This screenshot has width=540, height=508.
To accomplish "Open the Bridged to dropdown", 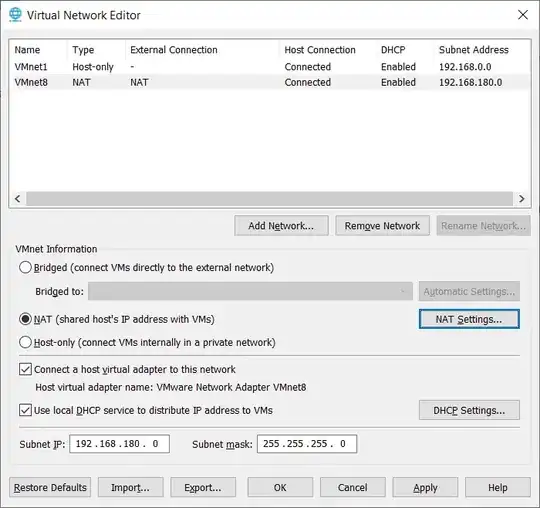I will click(x=250, y=291).
